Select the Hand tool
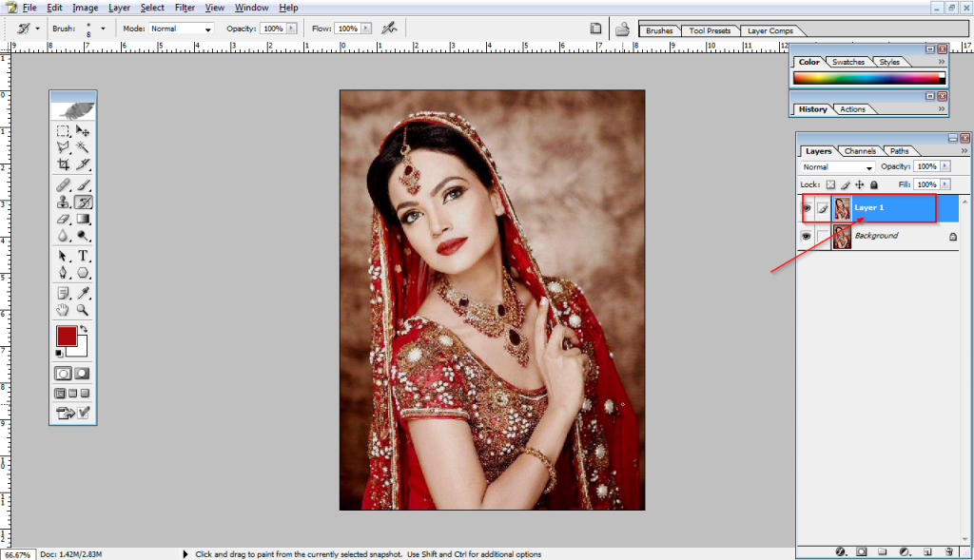 pos(63,310)
